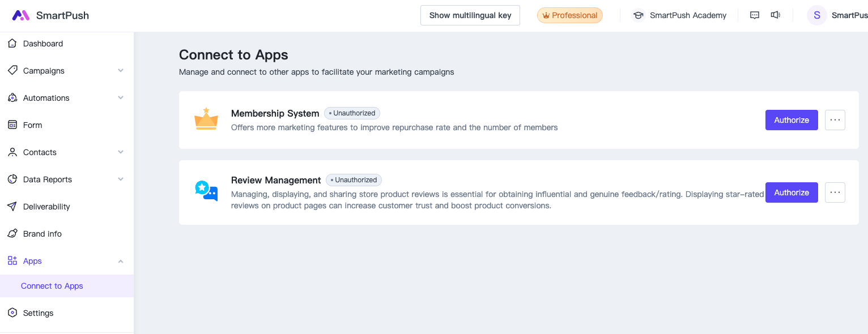This screenshot has width=868, height=334.
Task: Click the Show multilingual key button
Action: pyautogui.click(x=470, y=15)
